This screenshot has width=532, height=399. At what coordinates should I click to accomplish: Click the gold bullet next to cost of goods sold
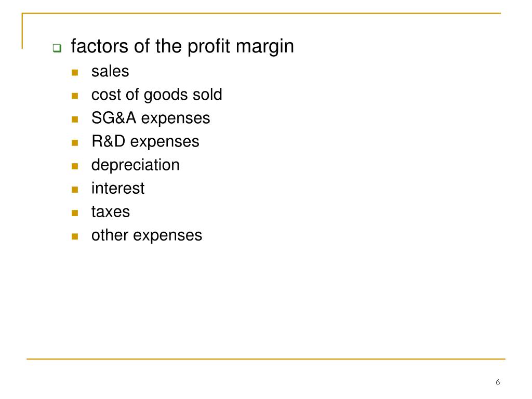tap(75, 96)
